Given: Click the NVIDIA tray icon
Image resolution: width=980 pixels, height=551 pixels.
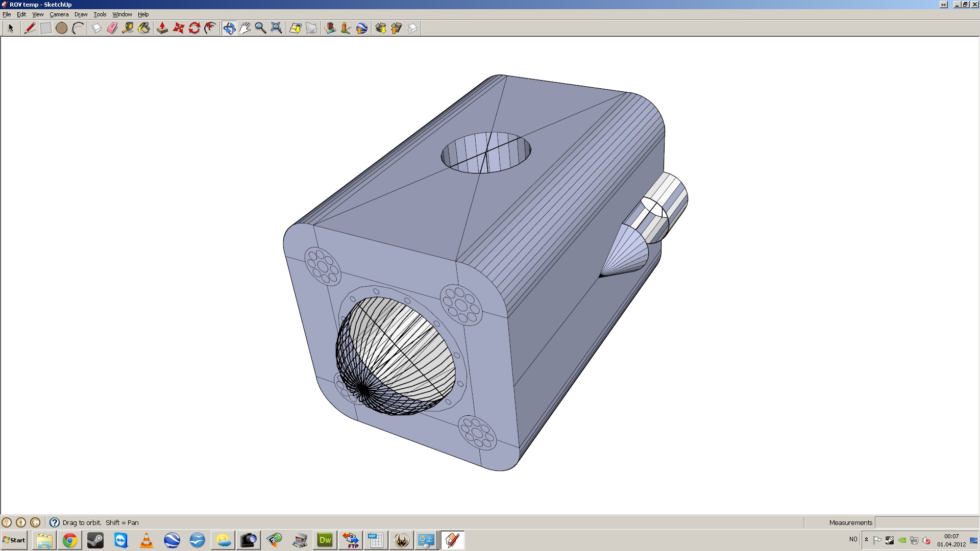Looking at the screenshot, I should pos(902,540).
